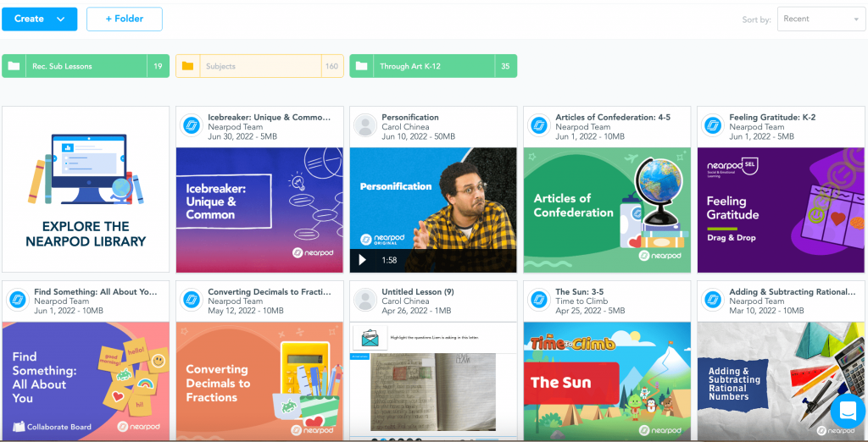The height and width of the screenshot is (442, 868).
Task: Open the Sort by Recent dropdown
Action: pyautogui.click(x=821, y=19)
